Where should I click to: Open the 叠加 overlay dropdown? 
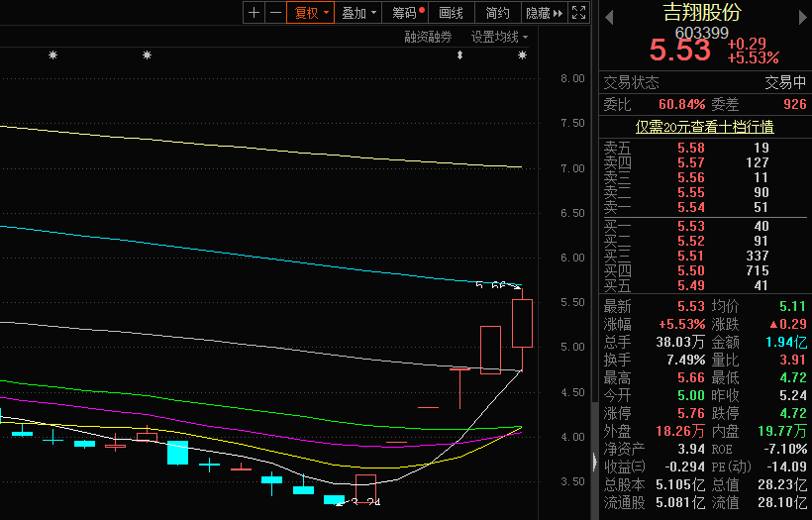point(357,13)
